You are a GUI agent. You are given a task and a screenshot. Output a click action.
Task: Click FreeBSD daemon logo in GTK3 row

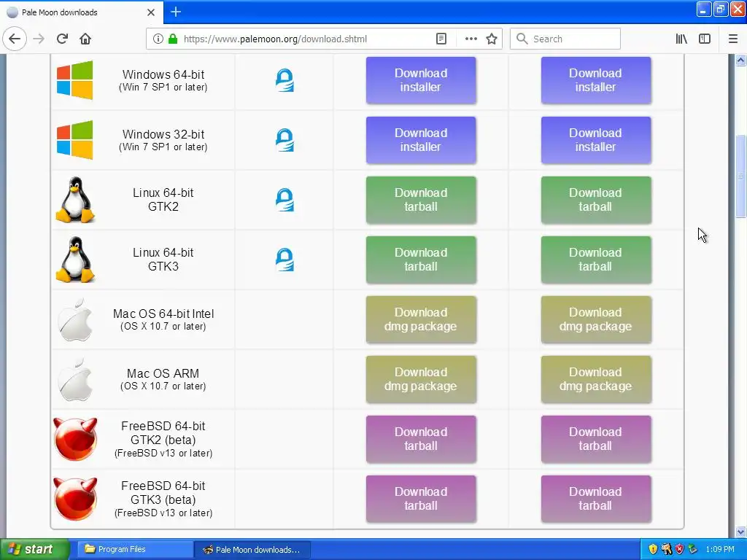(x=75, y=499)
